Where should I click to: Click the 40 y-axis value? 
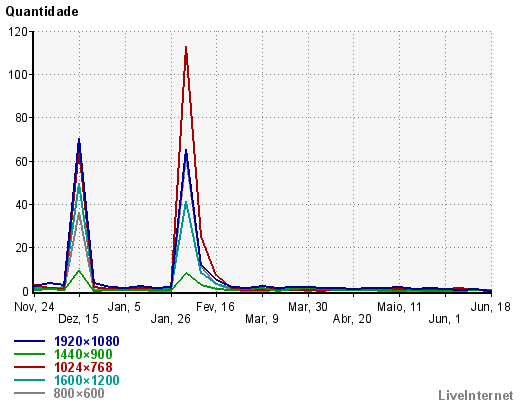(22, 205)
